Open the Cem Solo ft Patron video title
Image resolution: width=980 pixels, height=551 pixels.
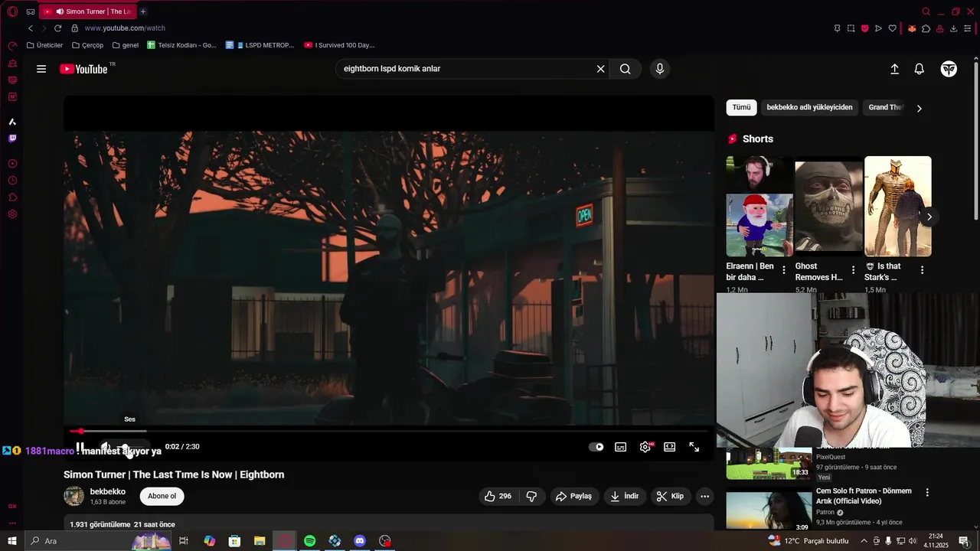pyautogui.click(x=864, y=496)
